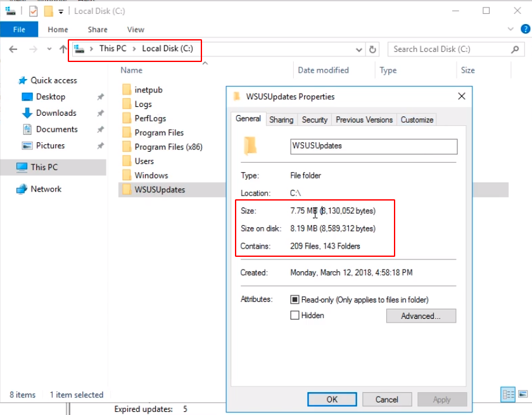The height and width of the screenshot is (415, 532).
Task: Select the PerfLogs folder
Action: click(x=150, y=118)
